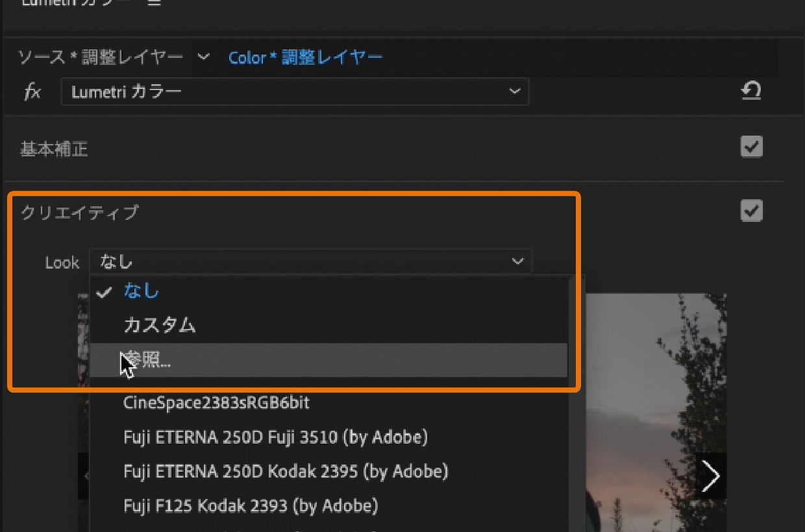Screen dimensions: 805x532
Task: Choose カスタム from the Look menu
Action: click(x=159, y=325)
